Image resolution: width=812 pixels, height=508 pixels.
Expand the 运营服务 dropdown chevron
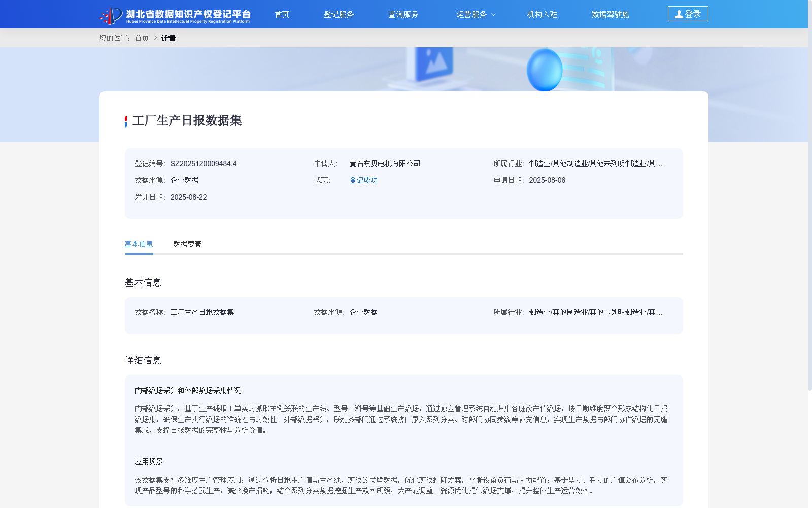click(493, 15)
